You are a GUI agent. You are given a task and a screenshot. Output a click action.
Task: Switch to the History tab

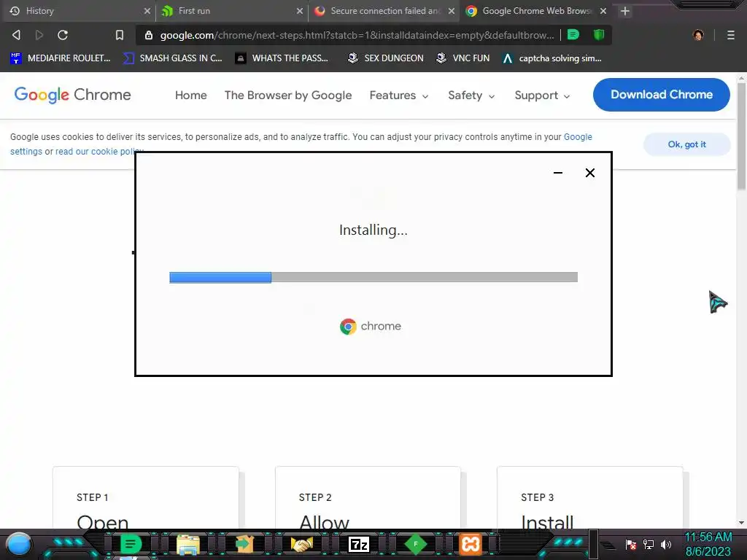(77, 11)
